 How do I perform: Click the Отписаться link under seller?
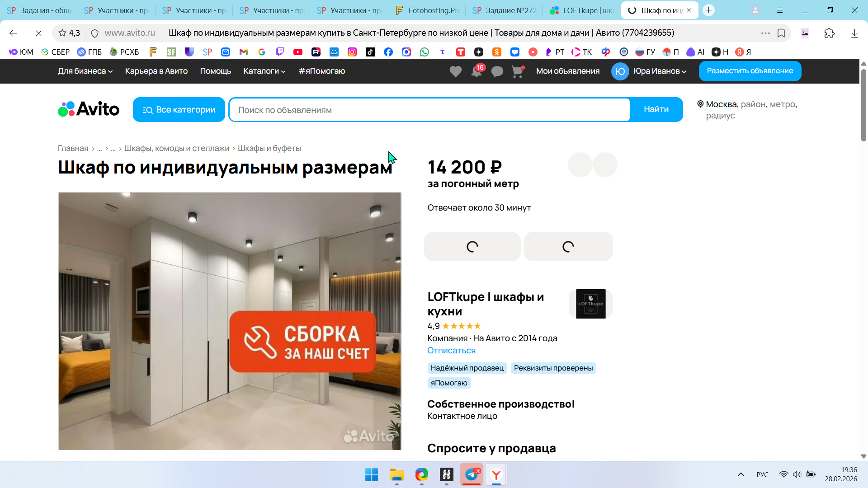coord(451,351)
